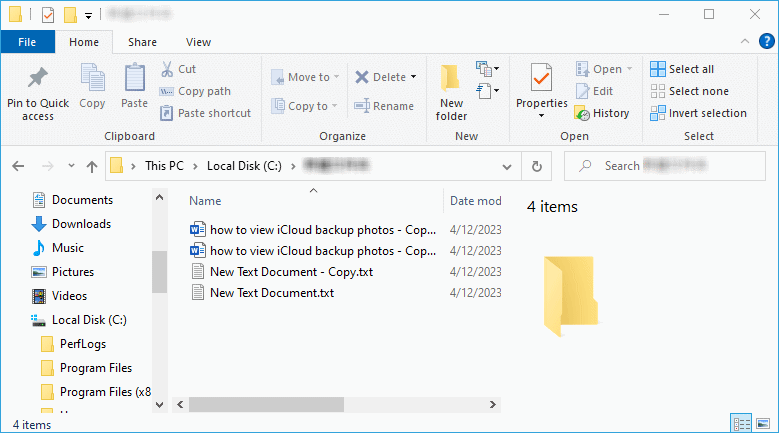Select the Program Files folder
Screen dimensions: 779x433
pyautogui.click(x=86, y=368)
